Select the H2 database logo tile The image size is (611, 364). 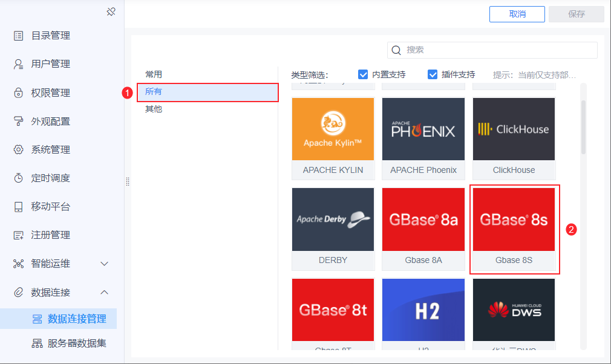point(423,310)
